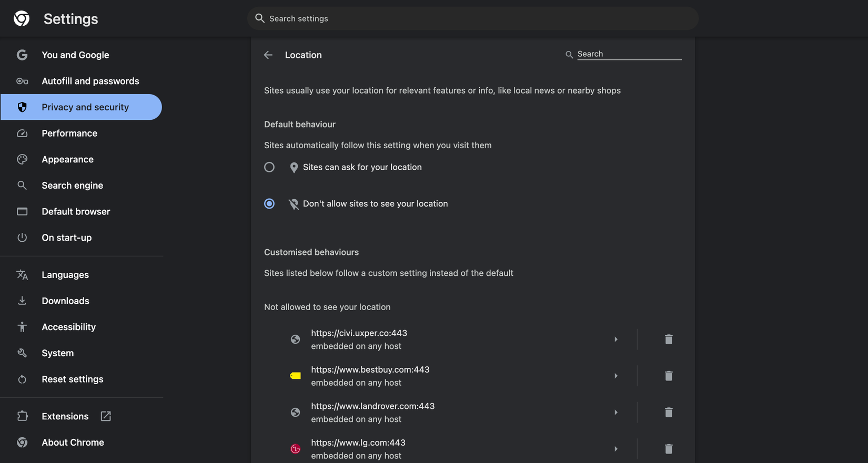Open Extensions external link icon
868x463 pixels.
(106, 416)
